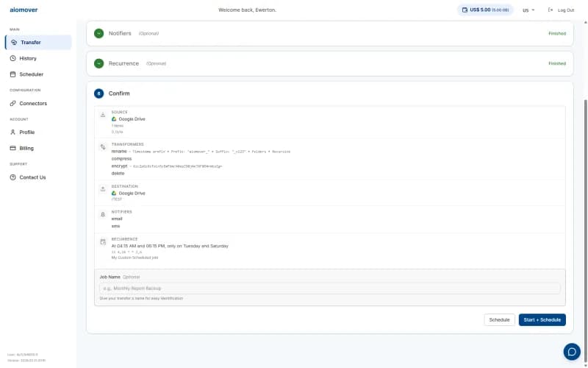Screen dimensions: 588x368
Task: Click the recurrence schedule description text
Action: pyautogui.click(x=170, y=246)
